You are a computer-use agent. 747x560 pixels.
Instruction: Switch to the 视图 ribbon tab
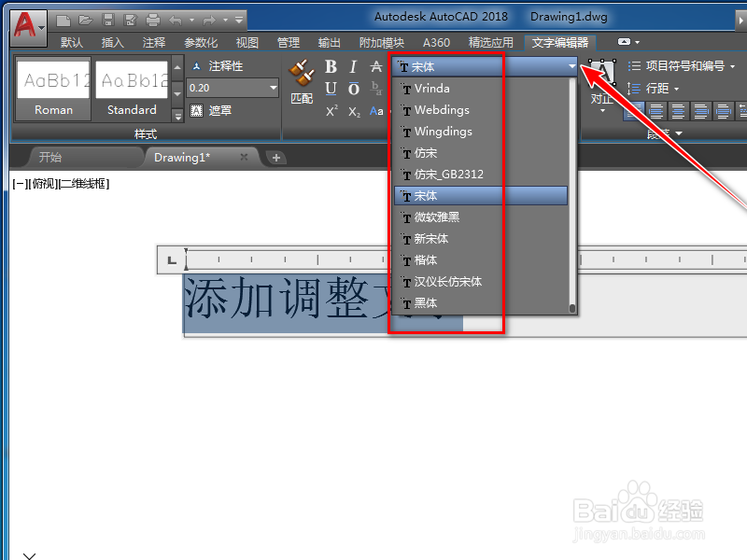[247, 43]
